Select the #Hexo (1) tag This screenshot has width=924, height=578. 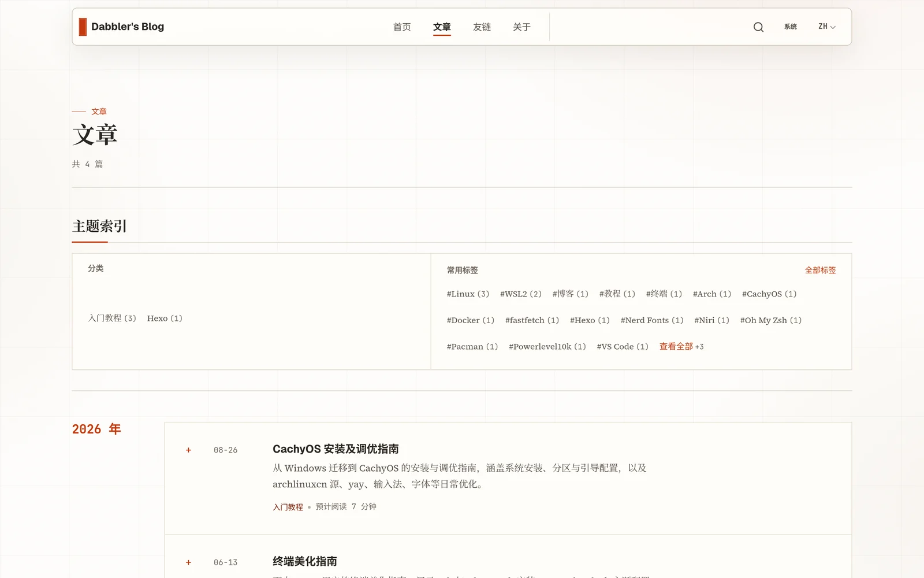590,320
